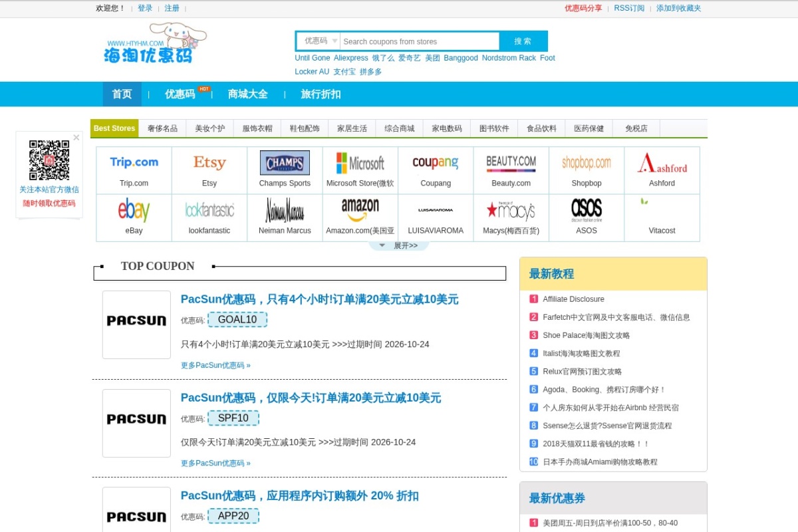Switch to the 综合商城 category tab

point(400,128)
